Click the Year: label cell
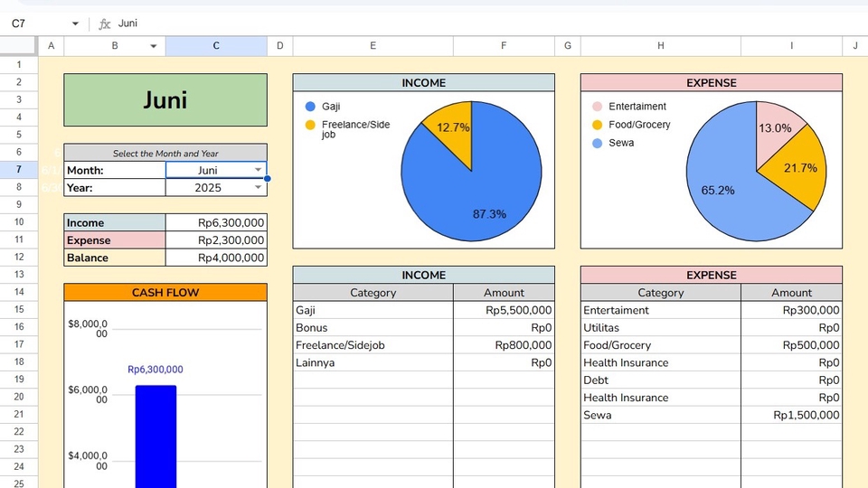 pyautogui.click(x=115, y=188)
